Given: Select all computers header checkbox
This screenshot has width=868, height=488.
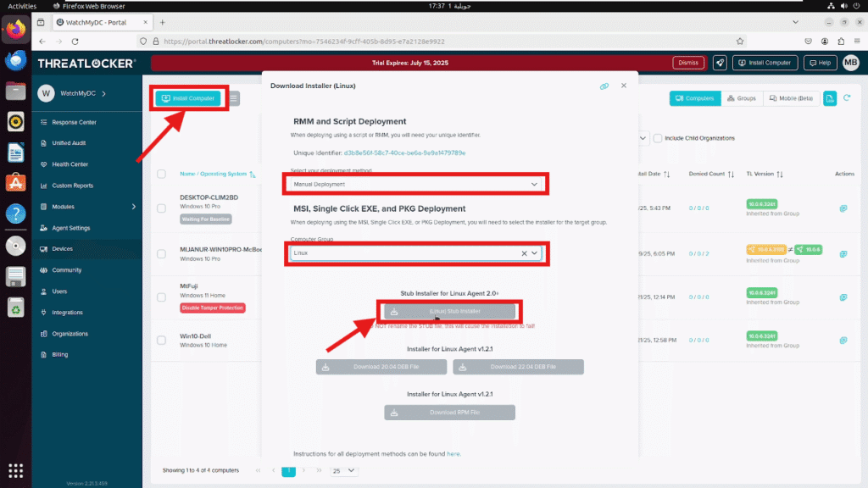Looking at the screenshot, I should [161, 174].
